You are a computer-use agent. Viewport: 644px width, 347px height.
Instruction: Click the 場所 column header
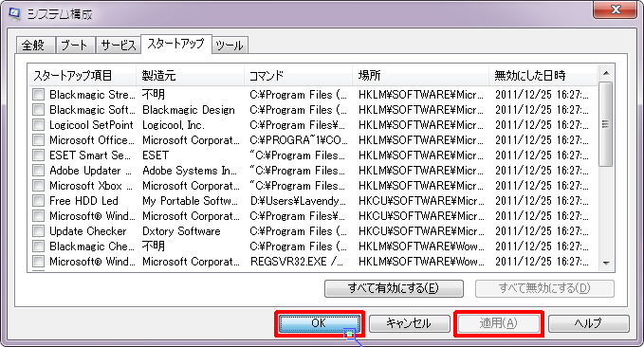(x=420, y=75)
